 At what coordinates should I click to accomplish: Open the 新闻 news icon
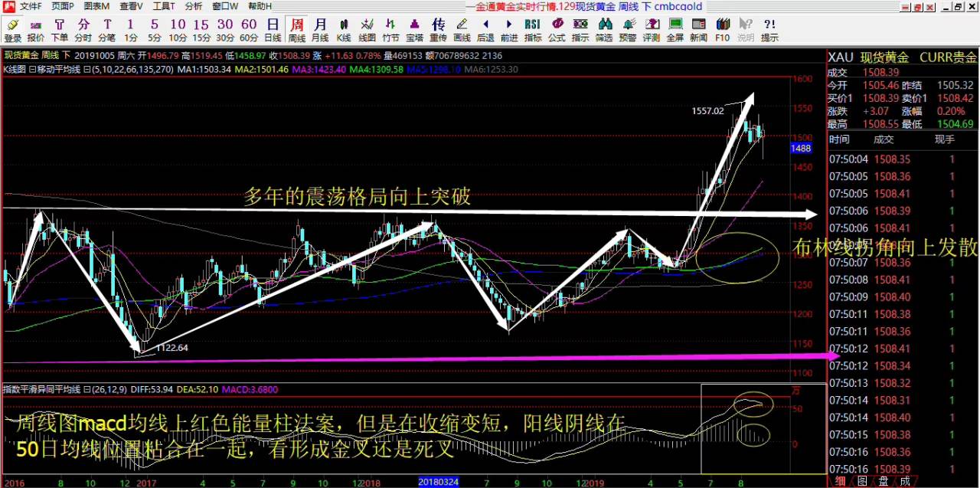click(x=698, y=30)
